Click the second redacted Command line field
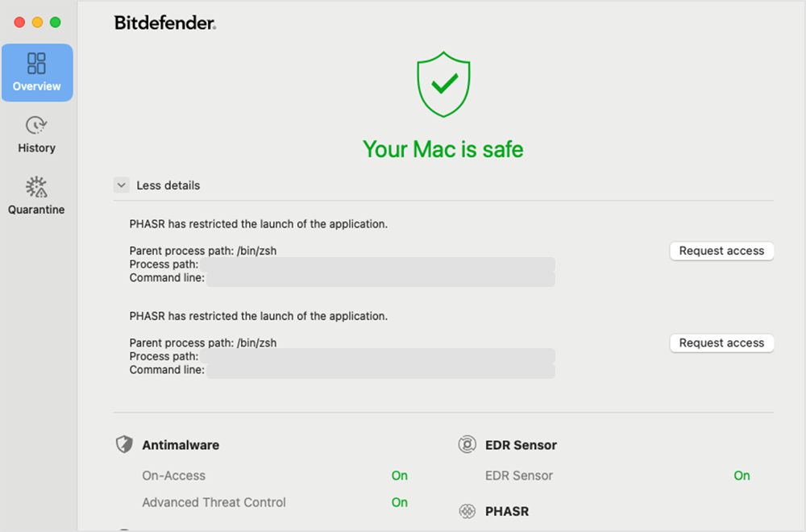The height and width of the screenshot is (532, 806). (381, 371)
